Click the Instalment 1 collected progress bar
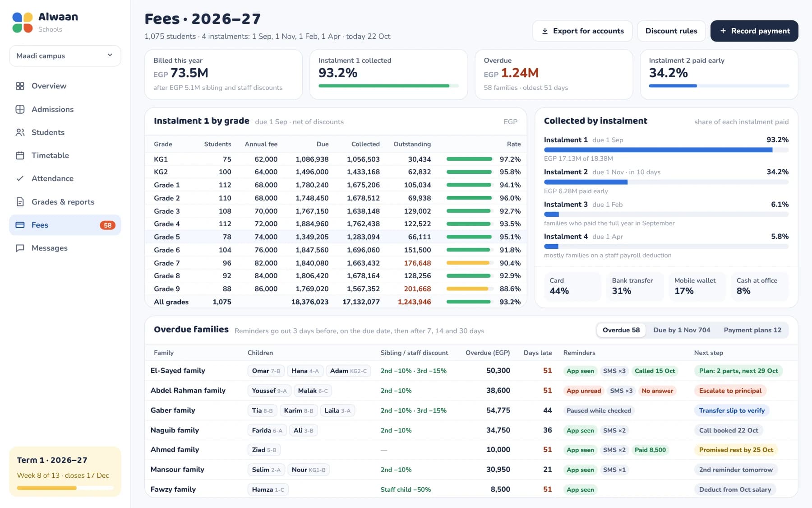Screen dimensions: 812x508 pos(388,85)
